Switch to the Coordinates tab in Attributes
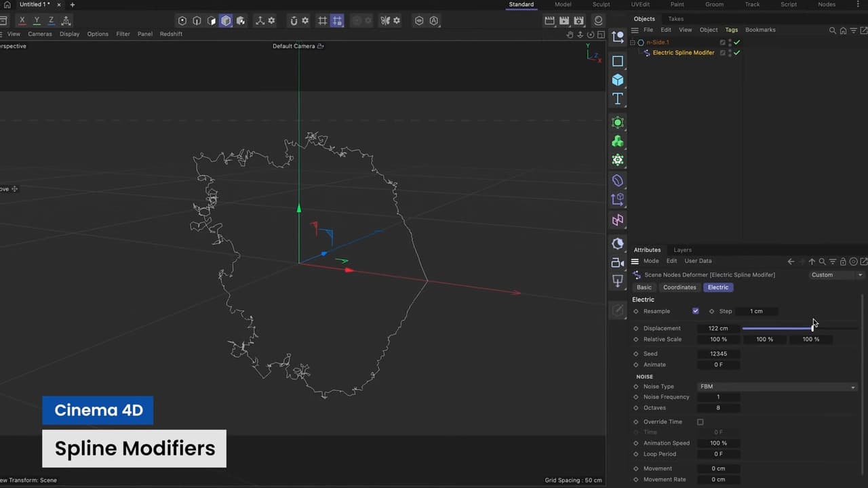Screen dimensions: 868x488 (679, 287)
